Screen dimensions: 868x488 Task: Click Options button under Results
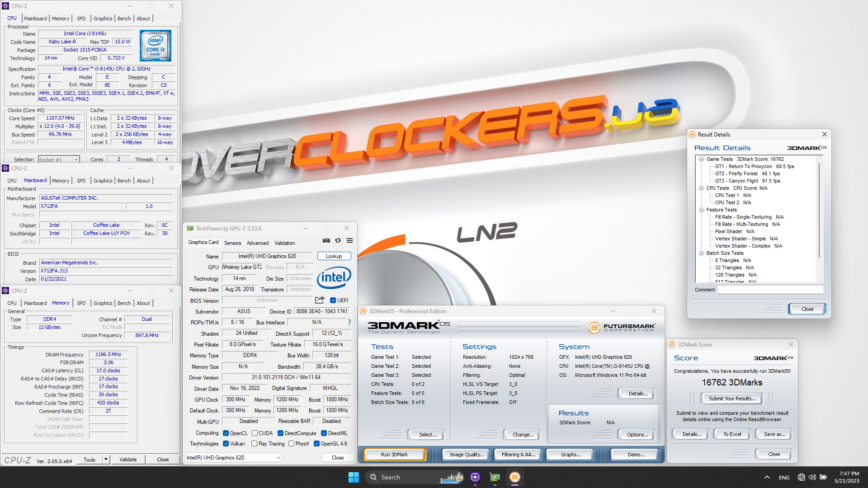tap(637, 435)
